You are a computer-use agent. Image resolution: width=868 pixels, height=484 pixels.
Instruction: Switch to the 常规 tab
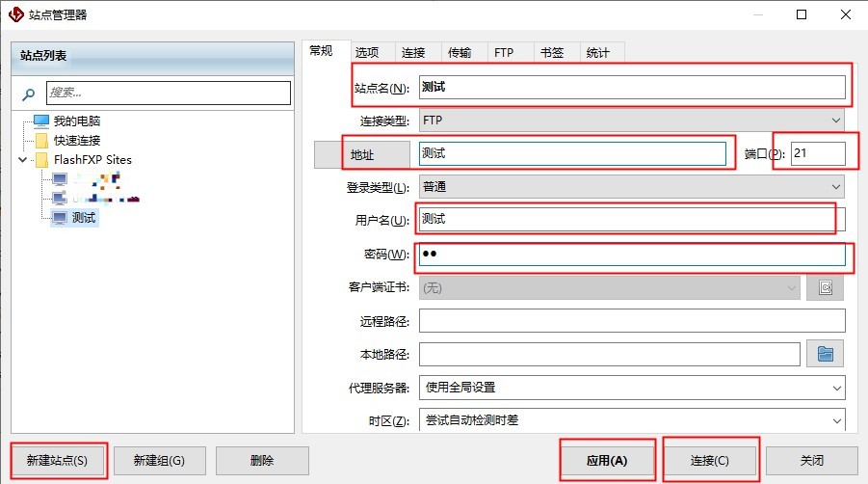(321, 51)
